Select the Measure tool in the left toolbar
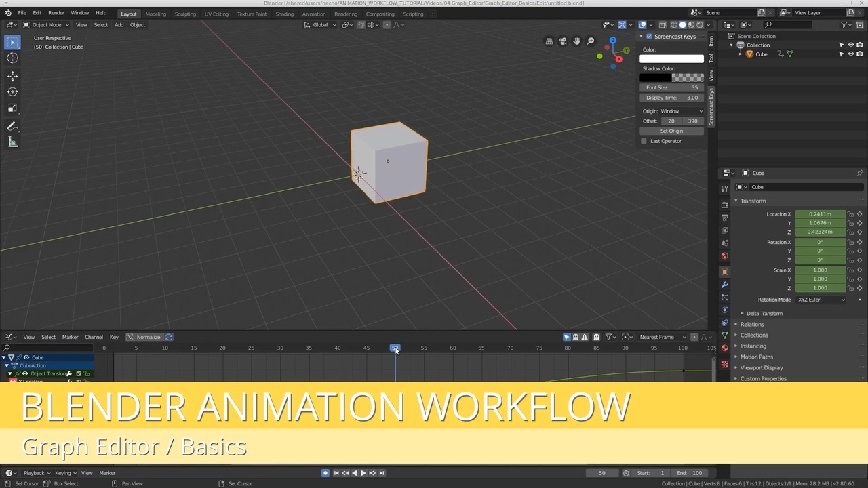The width and height of the screenshot is (868, 488). tap(12, 142)
